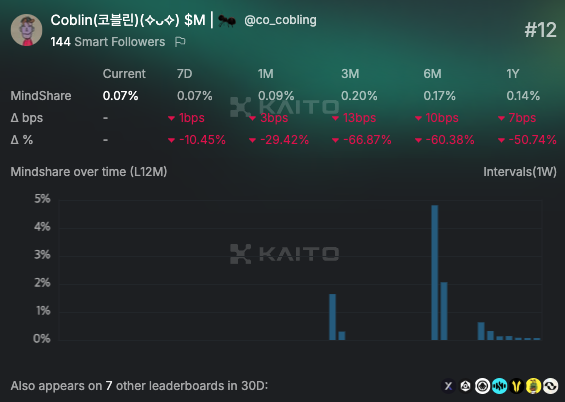Click the cyan circular leaderboard icon
Viewport: 565px width, 402px height.
click(x=499, y=386)
